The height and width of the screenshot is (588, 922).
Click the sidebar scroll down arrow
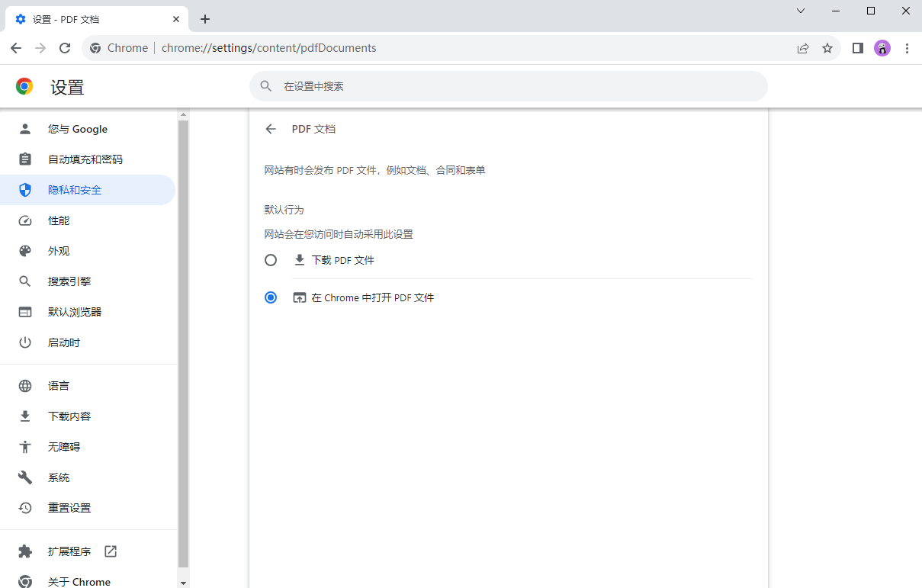point(183,583)
